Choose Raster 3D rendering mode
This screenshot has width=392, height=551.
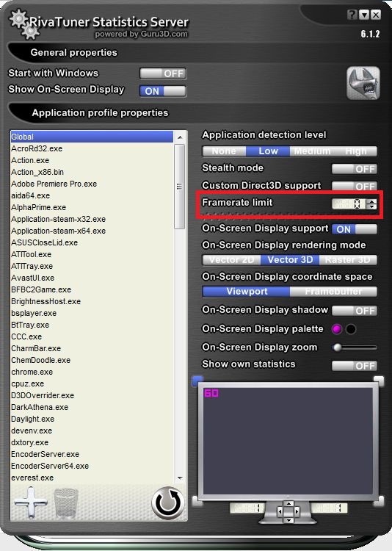point(348,259)
